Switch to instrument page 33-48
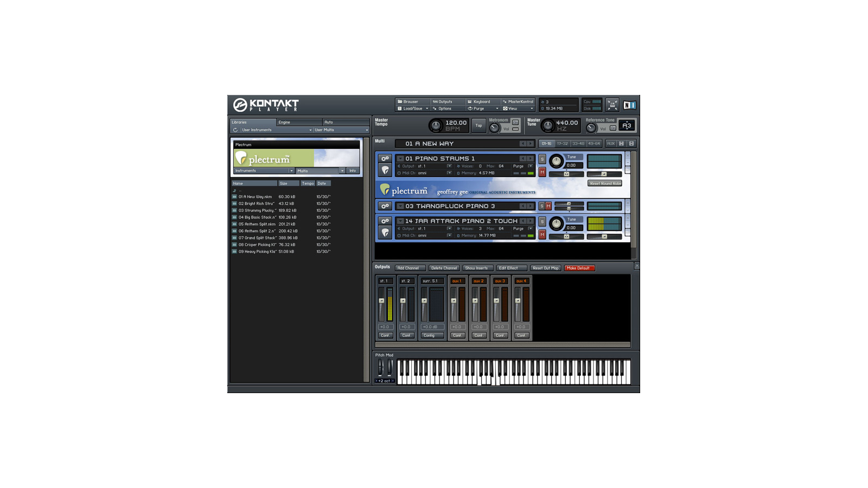This screenshot has height=488, width=868. coord(578,144)
